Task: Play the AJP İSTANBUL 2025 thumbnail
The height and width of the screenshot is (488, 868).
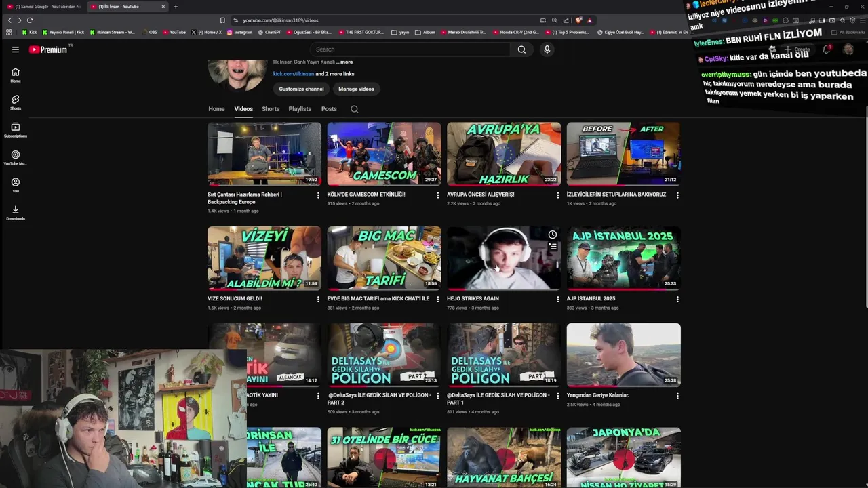Action: (623, 258)
